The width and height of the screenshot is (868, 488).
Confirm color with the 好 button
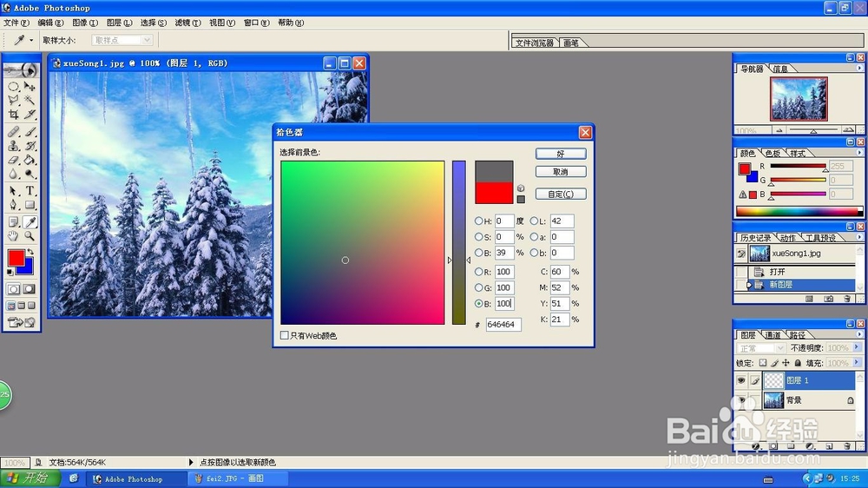click(x=561, y=154)
